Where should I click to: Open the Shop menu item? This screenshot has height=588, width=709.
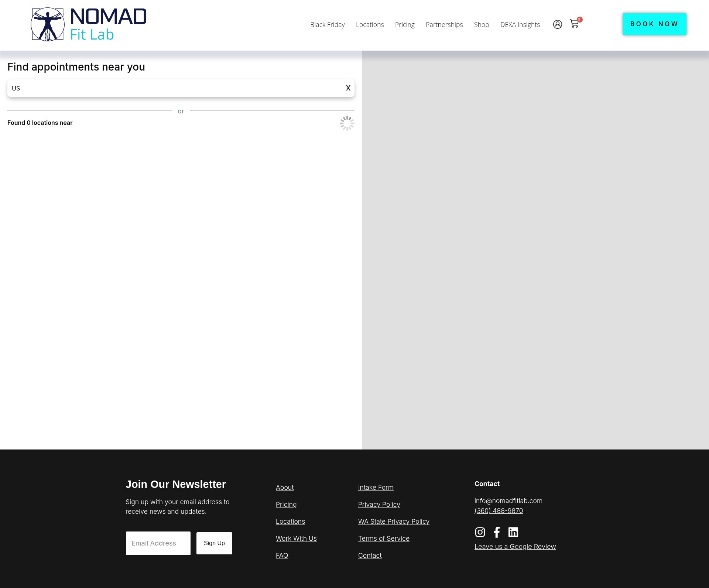pos(482,25)
